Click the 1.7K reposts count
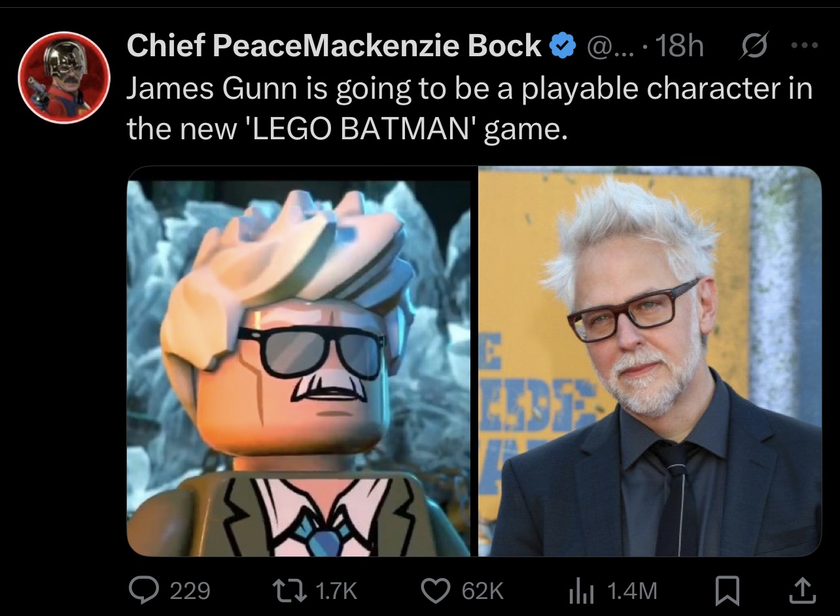The width and height of the screenshot is (840, 616). pyautogui.click(x=336, y=591)
